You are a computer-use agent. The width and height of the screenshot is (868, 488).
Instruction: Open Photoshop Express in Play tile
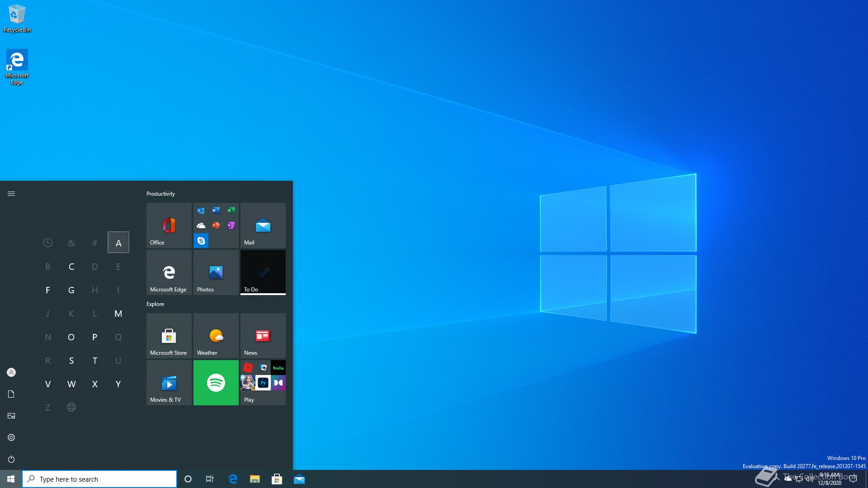click(263, 383)
